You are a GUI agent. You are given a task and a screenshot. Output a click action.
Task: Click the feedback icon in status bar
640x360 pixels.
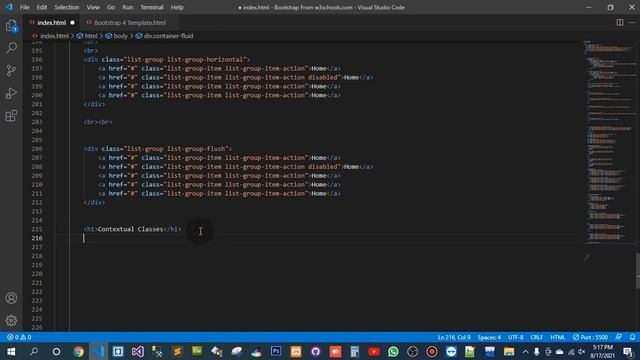pyautogui.click(x=619, y=337)
